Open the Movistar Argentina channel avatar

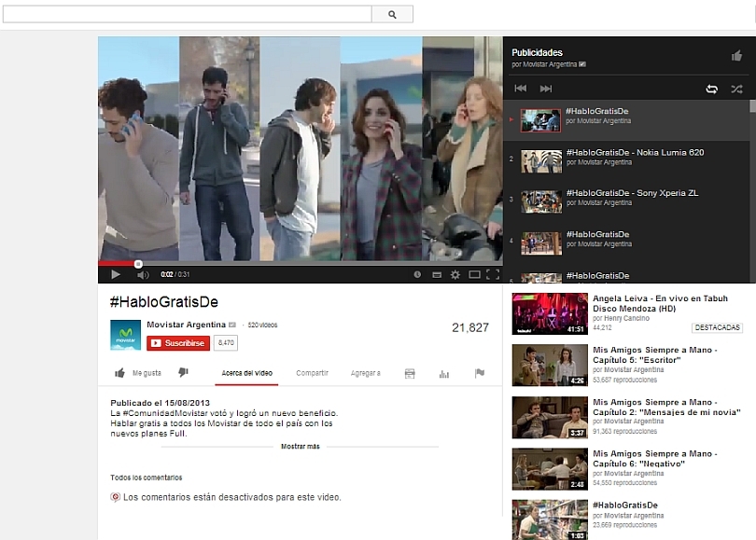(125, 335)
